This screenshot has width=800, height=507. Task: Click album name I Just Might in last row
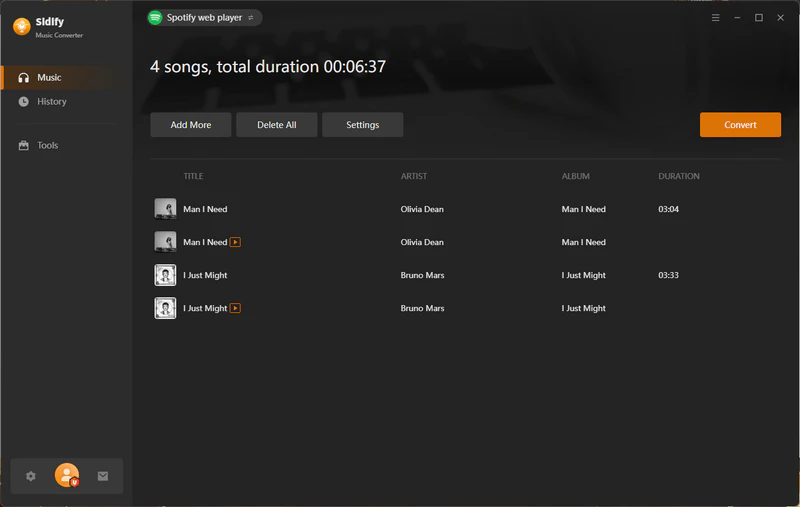click(x=584, y=308)
